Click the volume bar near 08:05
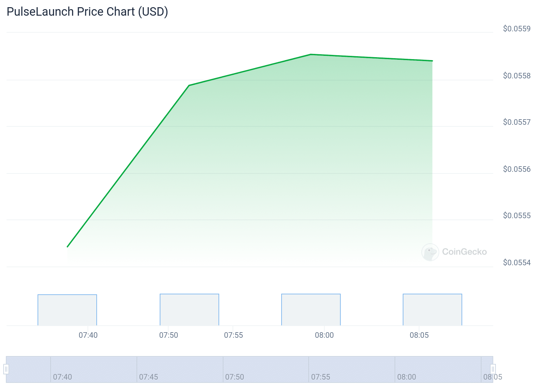 pyautogui.click(x=432, y=310)
